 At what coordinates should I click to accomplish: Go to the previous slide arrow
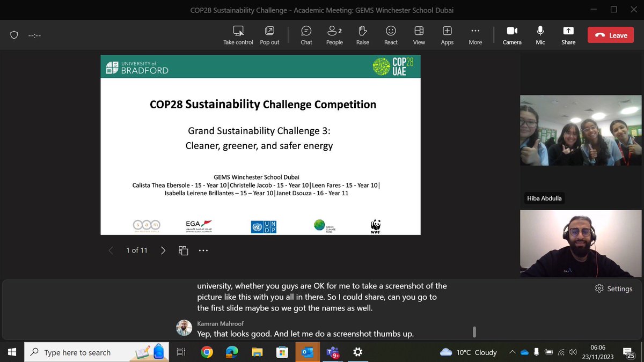pyautogui.click(x=111, y=250)
